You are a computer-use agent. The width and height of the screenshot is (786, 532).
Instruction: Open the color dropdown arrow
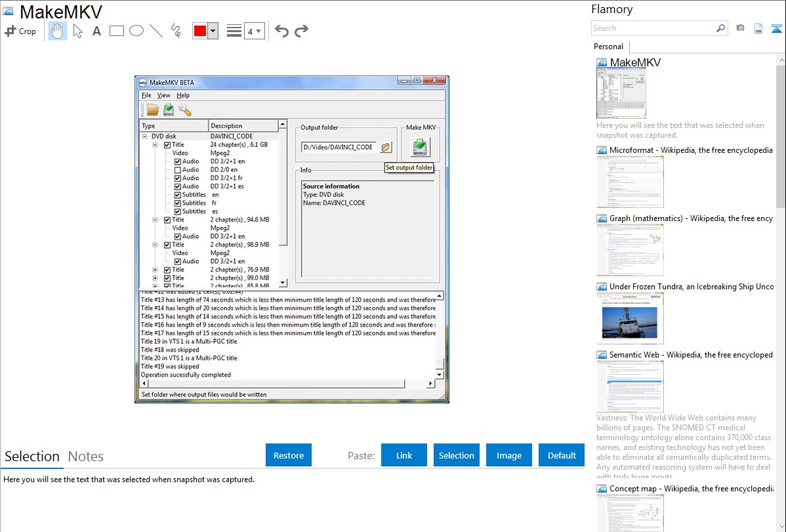213,31
